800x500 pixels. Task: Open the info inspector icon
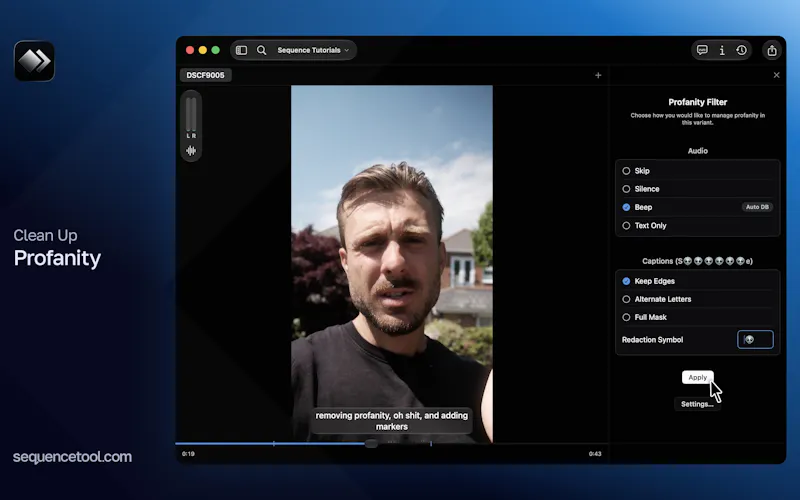[722, 50]
